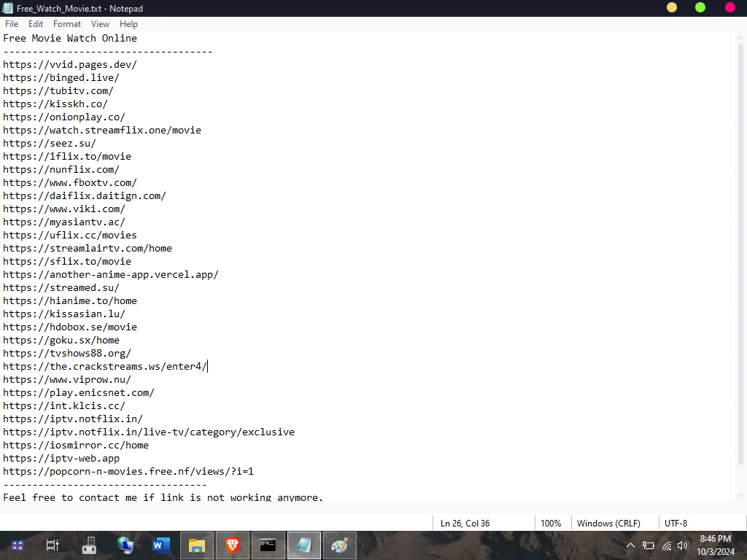This screenshot has width=747, height=560.
Task: Open the USB device taskbar icon
Action: (x=89, y=545)
